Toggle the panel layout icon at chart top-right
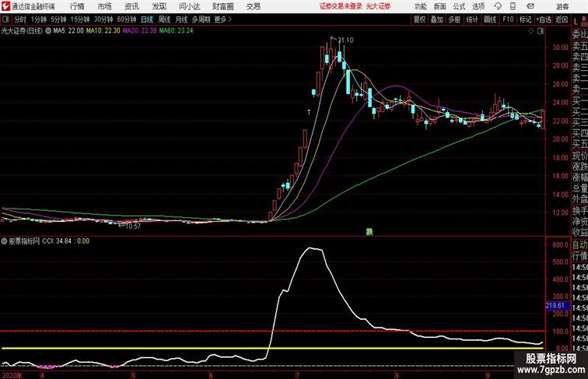This screenshot has width=588, height=379. click(x=541, y=31)
